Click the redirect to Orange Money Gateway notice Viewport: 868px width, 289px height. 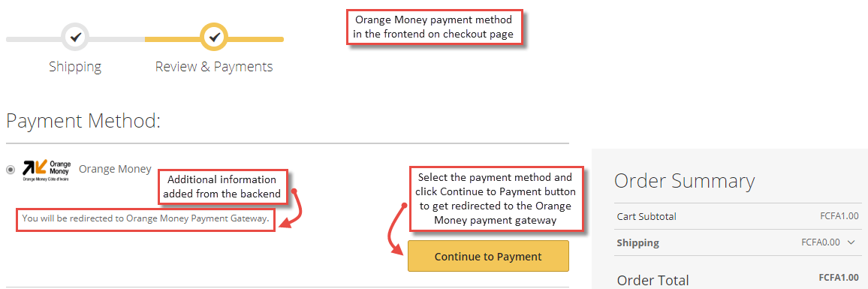tap(146, 218)
